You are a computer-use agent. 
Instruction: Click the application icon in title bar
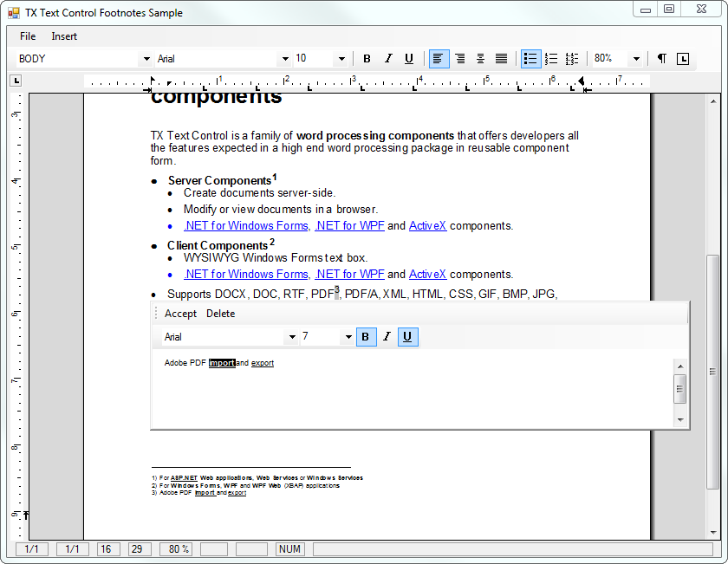[14, 13]
